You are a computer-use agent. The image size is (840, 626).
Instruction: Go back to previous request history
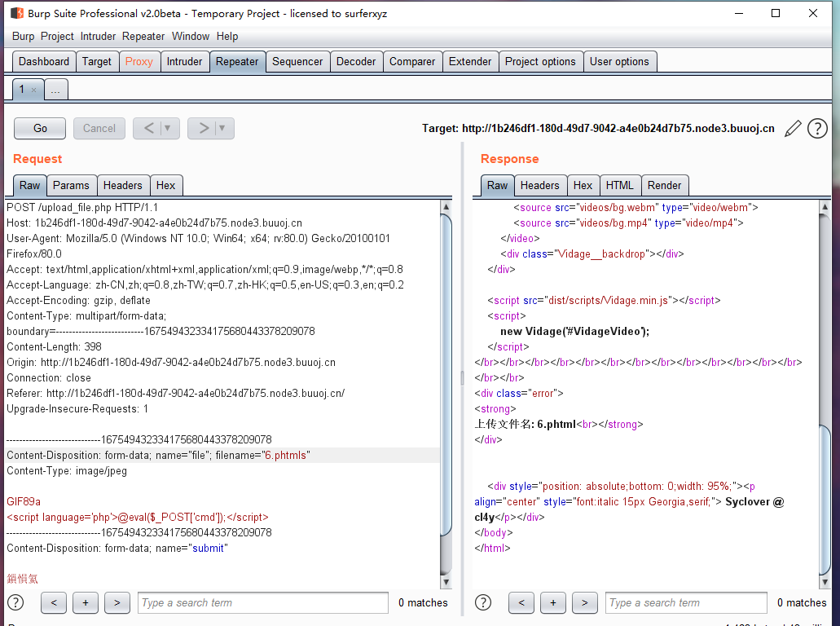[x=149, y=128]
